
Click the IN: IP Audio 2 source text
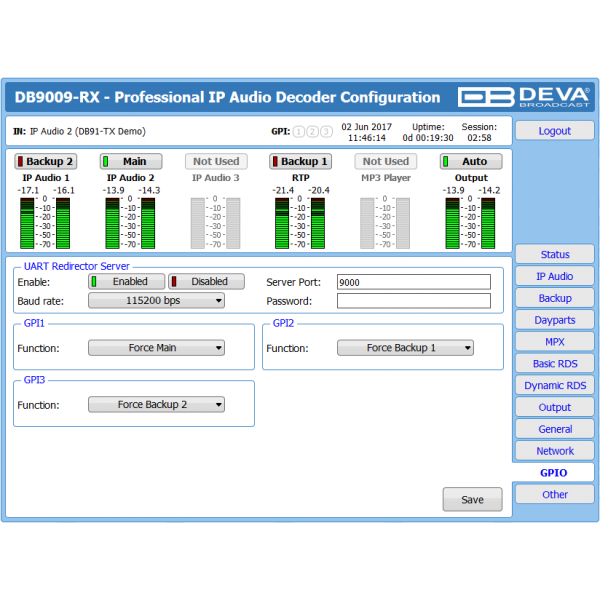(x=80, y=131)
